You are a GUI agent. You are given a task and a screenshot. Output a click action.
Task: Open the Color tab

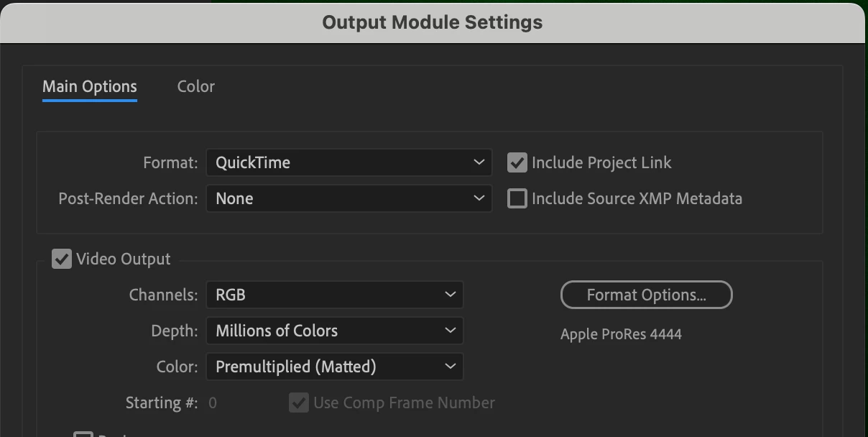click(x=195, y=87)
